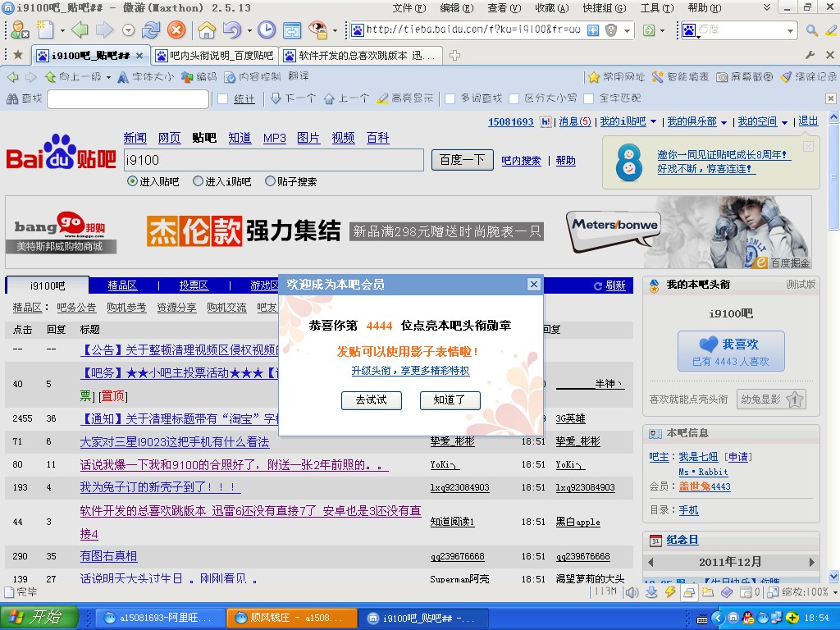The width and height of the screenshot is (840, 630).
Task: Go to next month in calendar
Action: (x=811, y=562)
